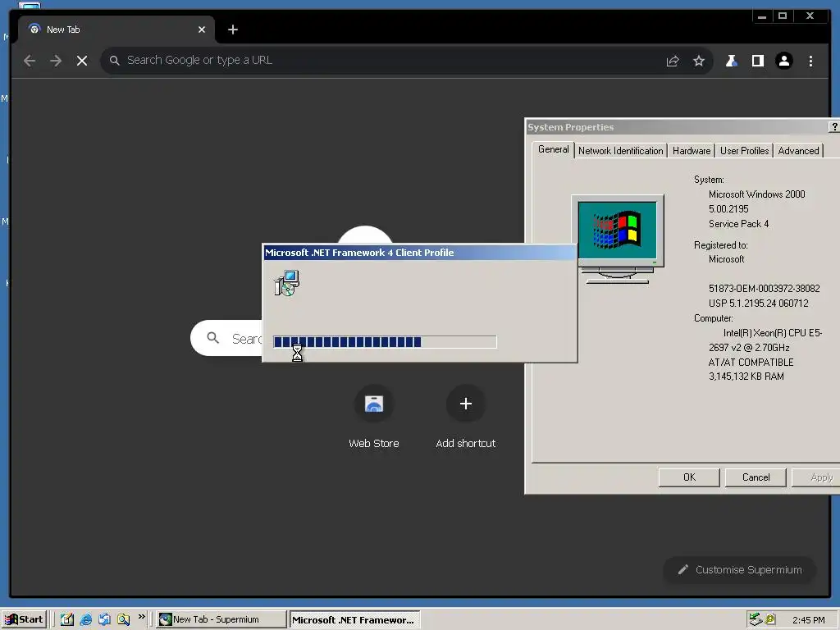The width and height of the screenshot is (840, 630).
Task: Click the Windows logo monitor image
Action: [618, 239]
